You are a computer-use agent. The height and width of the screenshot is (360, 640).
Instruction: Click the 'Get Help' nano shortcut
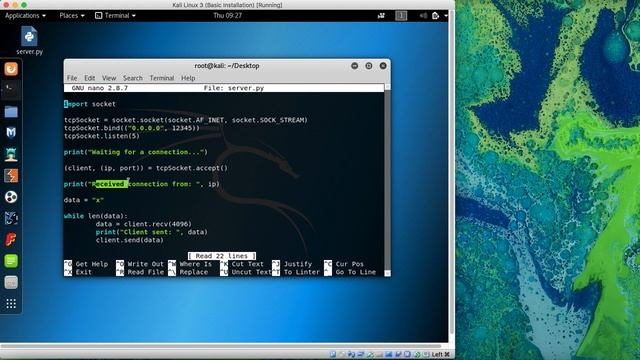coord(86,264)
